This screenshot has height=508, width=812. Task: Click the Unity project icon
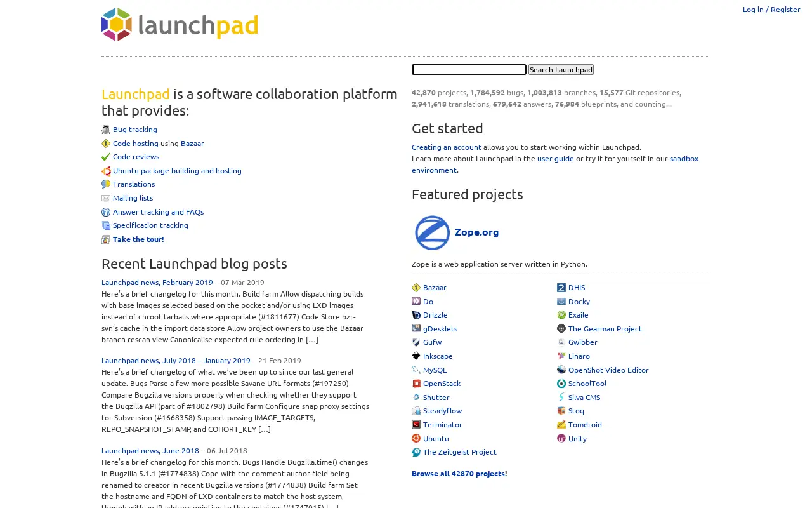click(561, 439)
